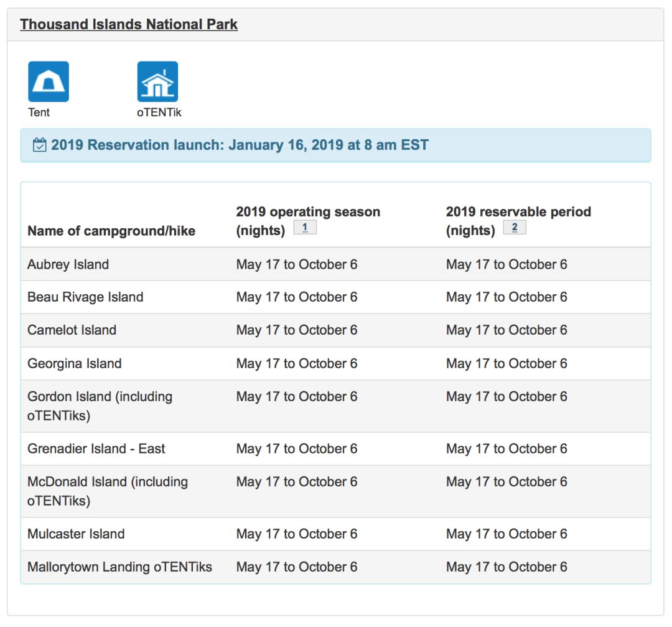Click Aubrey Island's operating season dates
Screen dimensions: 672x627
click(x=297, y=264)
